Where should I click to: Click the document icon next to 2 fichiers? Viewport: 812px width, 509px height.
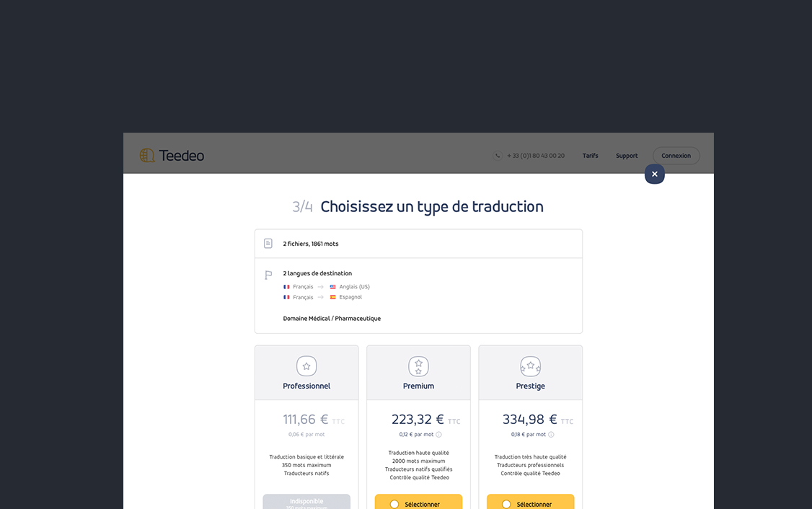268,244
